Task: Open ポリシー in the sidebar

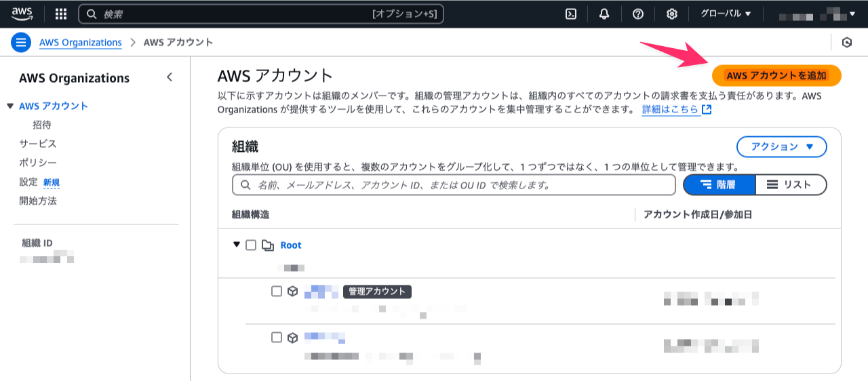Action: [x=38, y=163]
